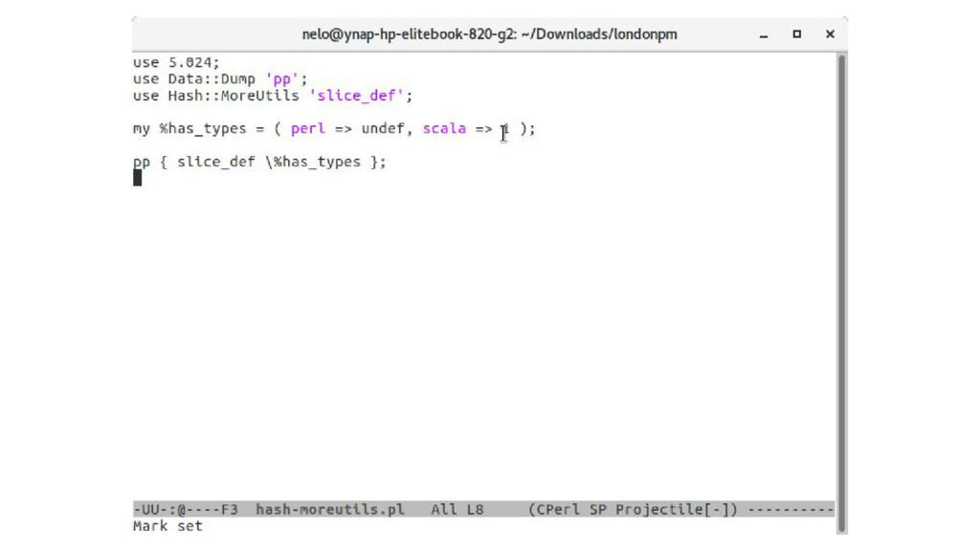This screenshot has width=980, height=551.
Task: Click the 'undef' value
Action: click(x=383, y=129)
